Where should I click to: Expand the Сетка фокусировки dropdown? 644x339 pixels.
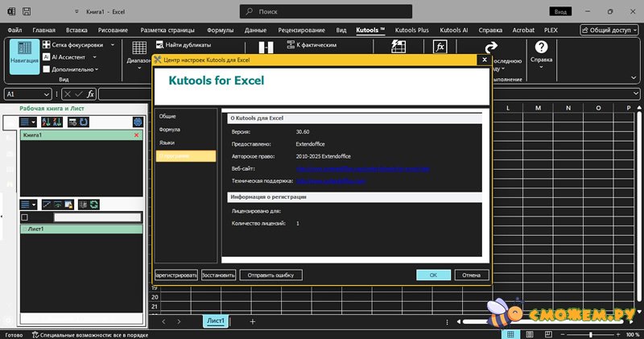pyautogui.click(x=113, y=45)
